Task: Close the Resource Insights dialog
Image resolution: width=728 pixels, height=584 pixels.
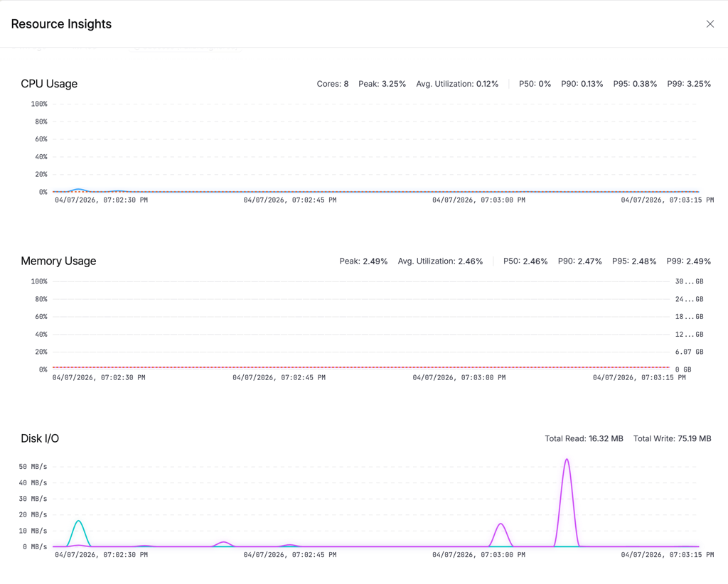Action: (x=710, y=23)
